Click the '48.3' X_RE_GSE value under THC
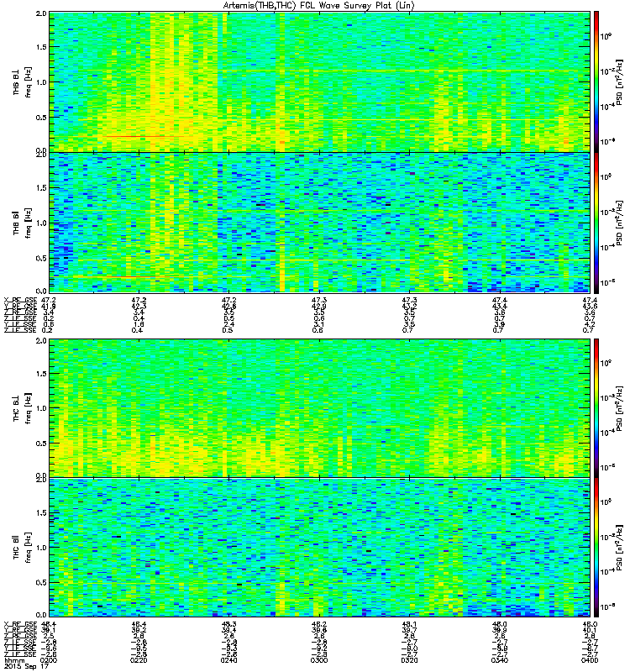 pos(228,624)
